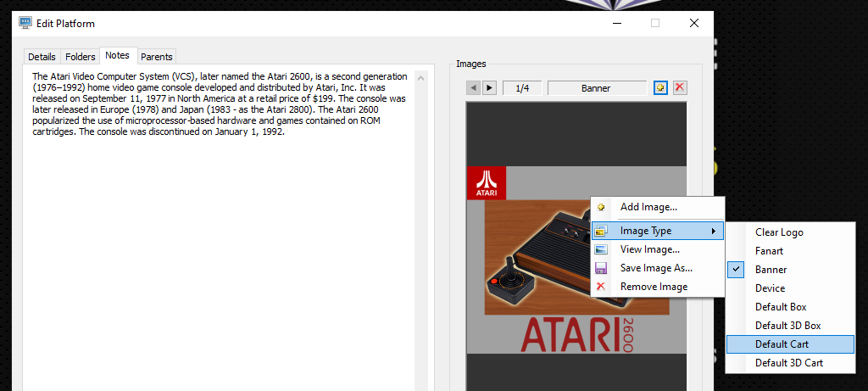Click the Edit Platform window icon

pos(25,23)
